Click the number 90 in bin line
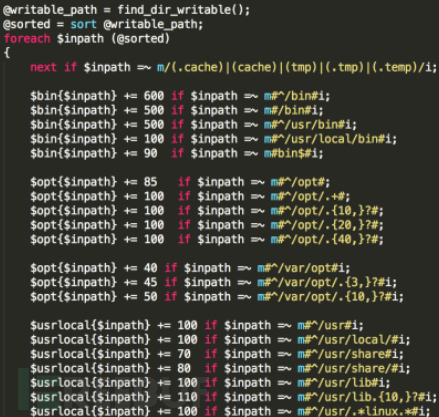The height and width of the screenshot is (417, 439). [x=150, y=153]
